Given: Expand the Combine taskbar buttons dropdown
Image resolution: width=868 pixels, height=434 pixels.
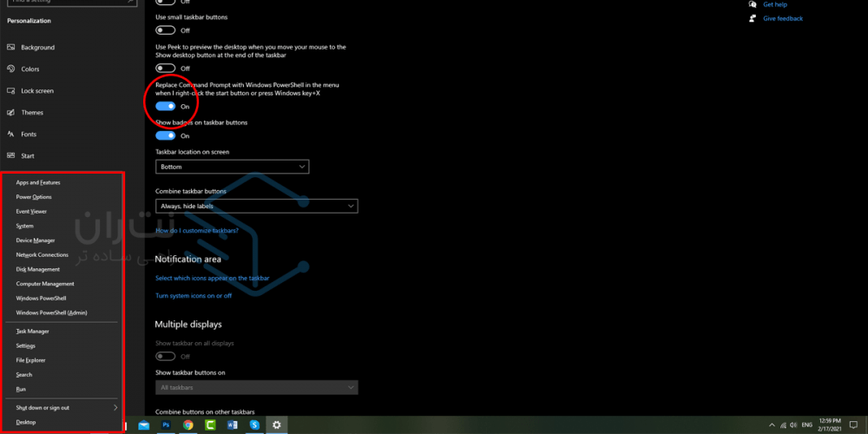Looking at the screenshot, I should 256,206.
